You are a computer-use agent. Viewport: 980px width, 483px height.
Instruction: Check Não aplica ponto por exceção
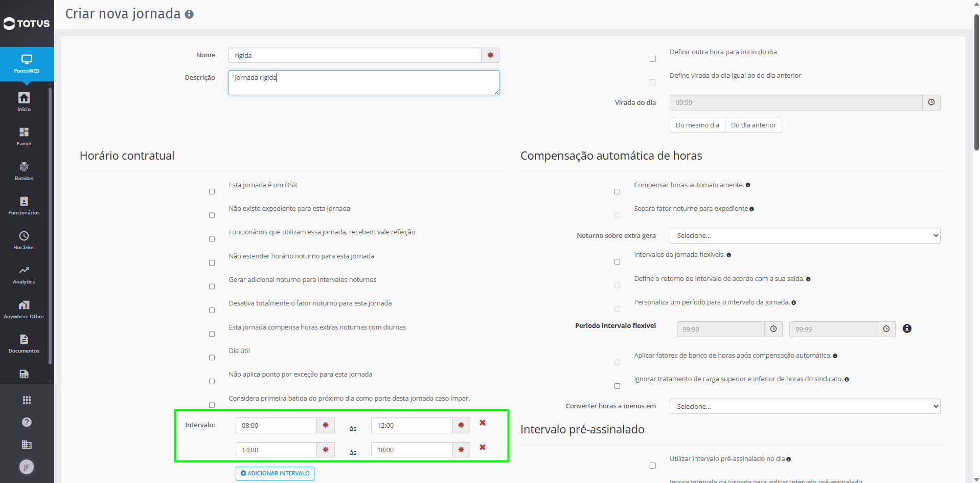pyautogui.click(x=212, y=381)
